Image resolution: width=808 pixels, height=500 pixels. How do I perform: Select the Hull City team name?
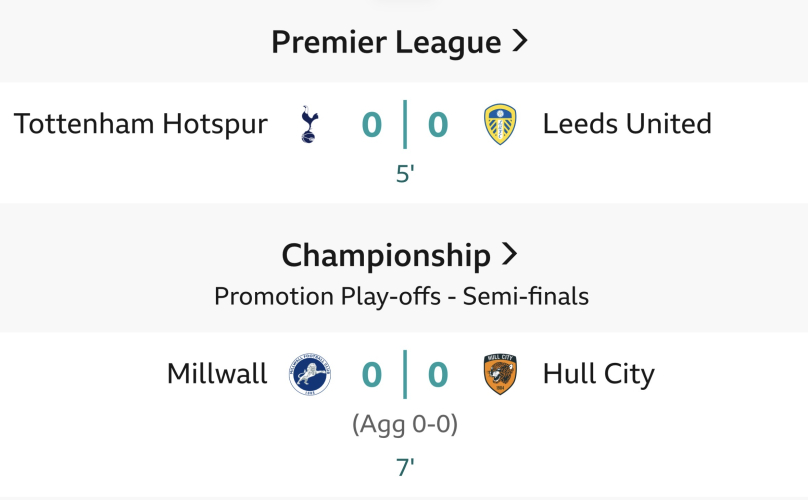(x=599, y=374)
